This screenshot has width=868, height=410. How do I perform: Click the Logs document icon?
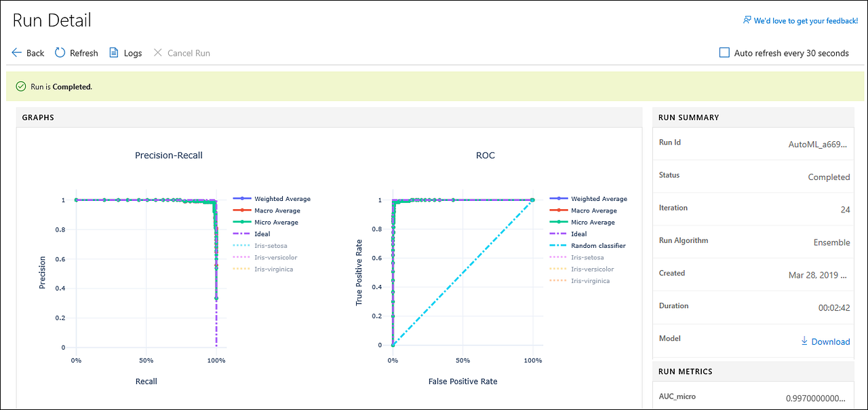114,52
